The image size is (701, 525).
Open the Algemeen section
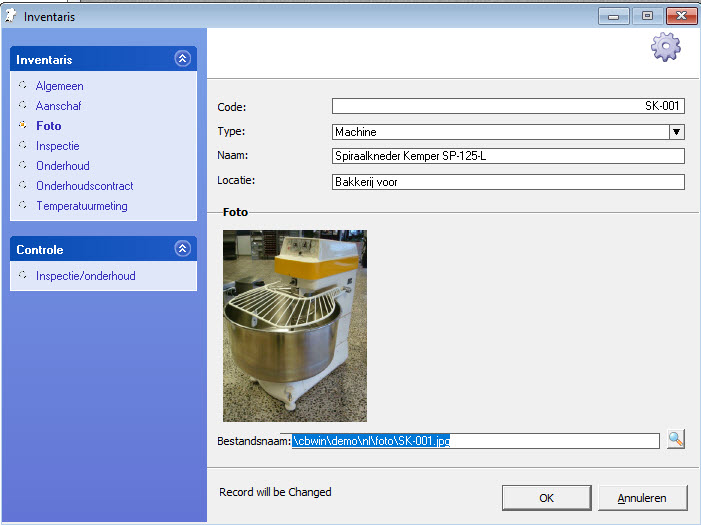click(x=59, y=86)
